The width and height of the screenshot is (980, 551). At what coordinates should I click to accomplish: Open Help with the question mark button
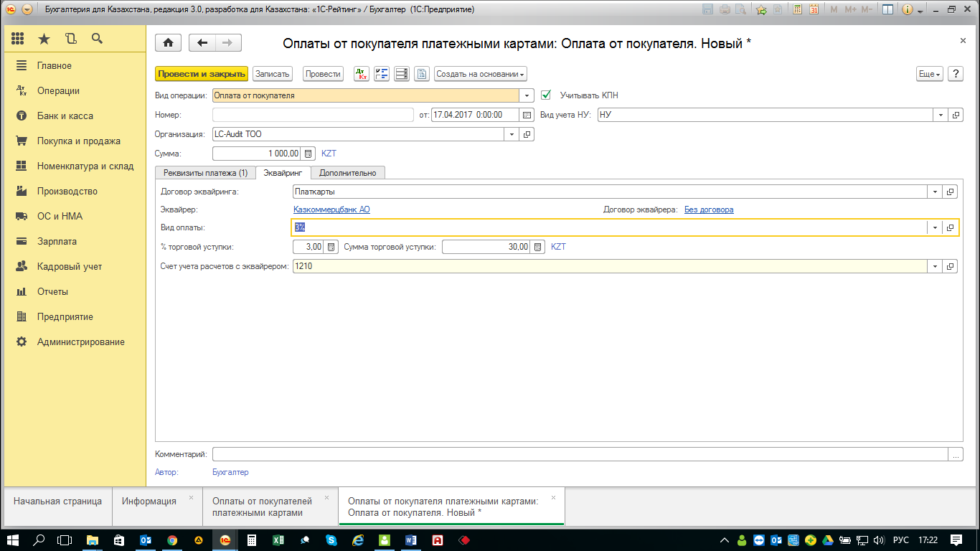coord(956,74)
